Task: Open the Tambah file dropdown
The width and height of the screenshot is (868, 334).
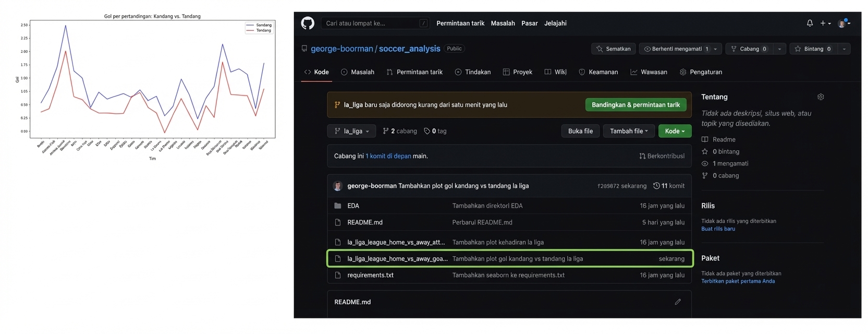Action: click(x=629, y=131)
